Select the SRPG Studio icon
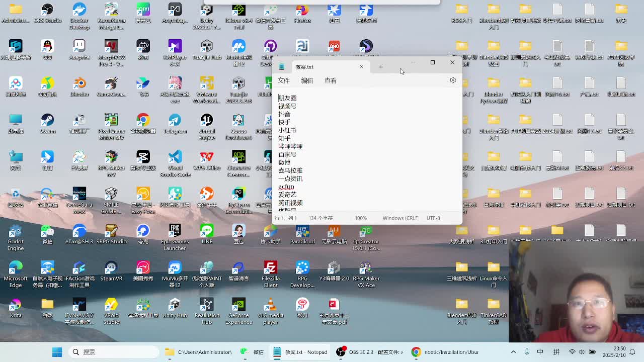Viewport: 644px width, 362px height. tap(111, 234)
